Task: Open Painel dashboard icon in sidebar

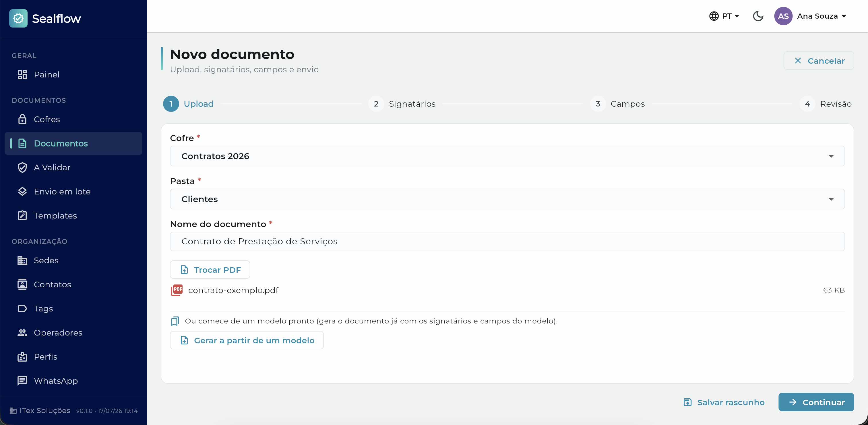Action: click(x=22, y=75)
